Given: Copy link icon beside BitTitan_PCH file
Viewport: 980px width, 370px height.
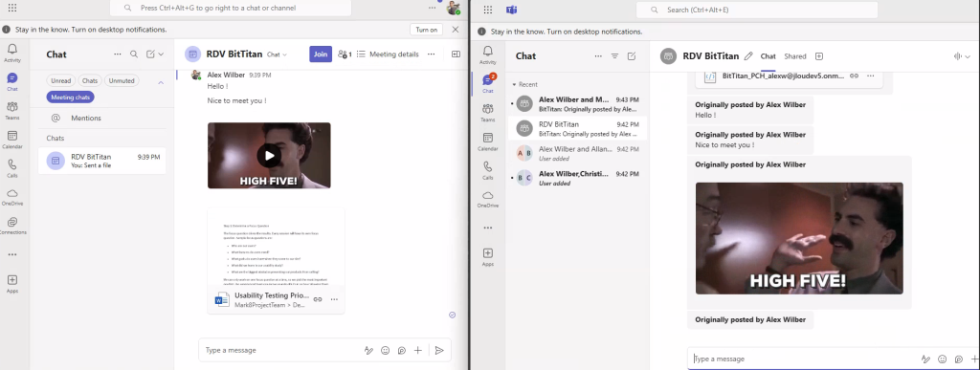Looking at the screenshot, I should click(x=854, y=76).
